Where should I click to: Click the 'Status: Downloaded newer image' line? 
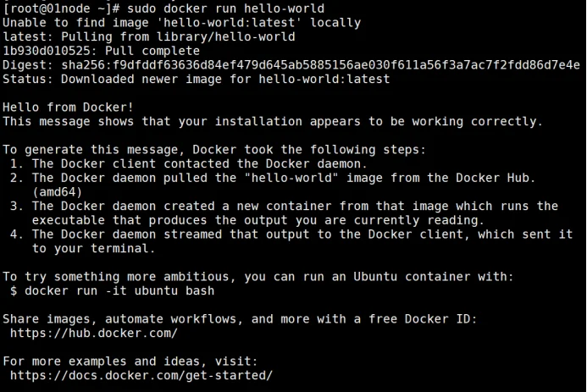pyautogui.click(x=197, y=80)
